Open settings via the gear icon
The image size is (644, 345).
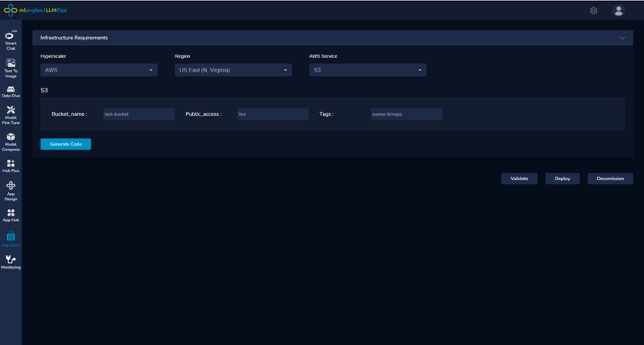tap(593, 10)
